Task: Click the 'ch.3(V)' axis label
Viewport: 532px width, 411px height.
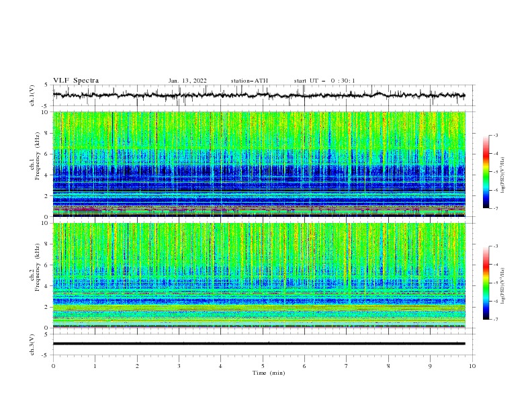Action: [32, 345]
